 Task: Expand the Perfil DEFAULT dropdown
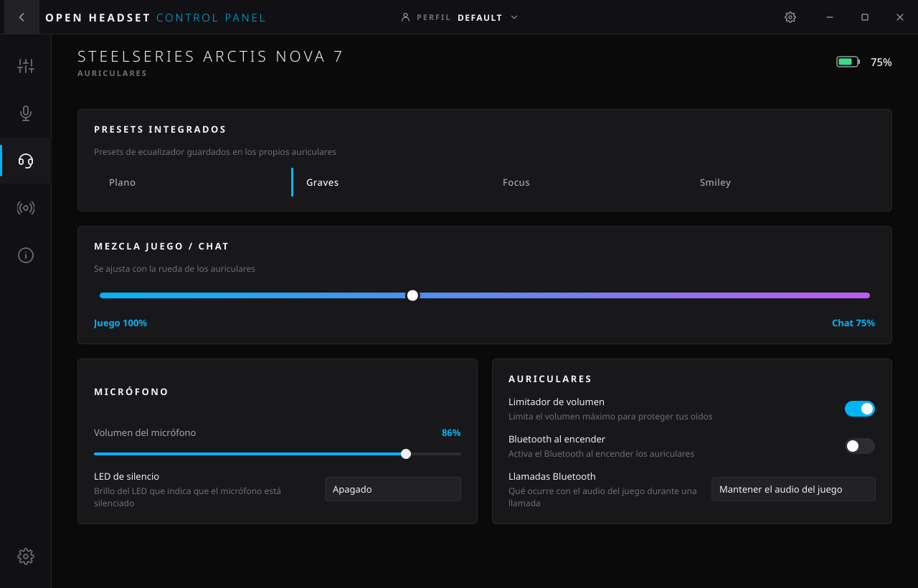(x=459, y=17)
